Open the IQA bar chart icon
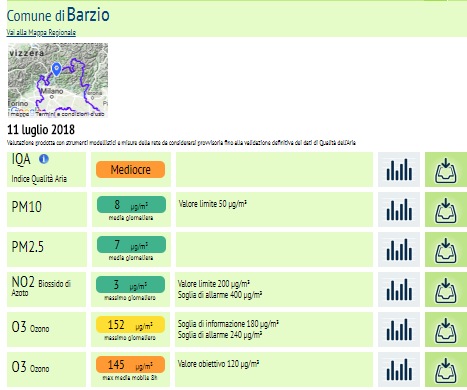This screenshot has width=467, height=390. tap(399, 169)
